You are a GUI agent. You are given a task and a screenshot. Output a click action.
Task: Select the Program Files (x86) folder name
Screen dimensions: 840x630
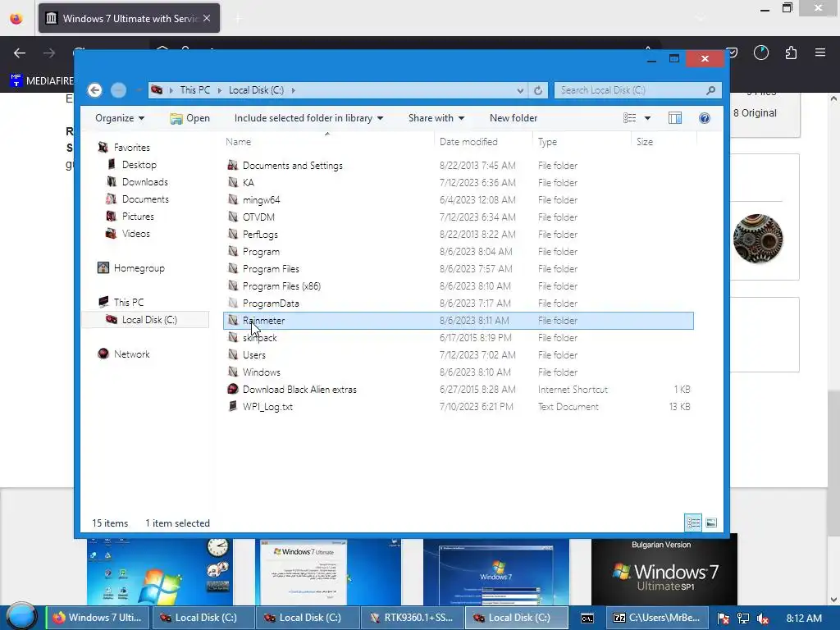coord(281,285)
